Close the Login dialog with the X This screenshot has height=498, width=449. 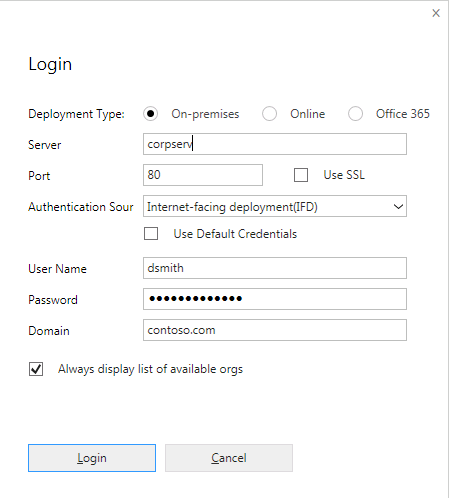click(x=436, y=13)
